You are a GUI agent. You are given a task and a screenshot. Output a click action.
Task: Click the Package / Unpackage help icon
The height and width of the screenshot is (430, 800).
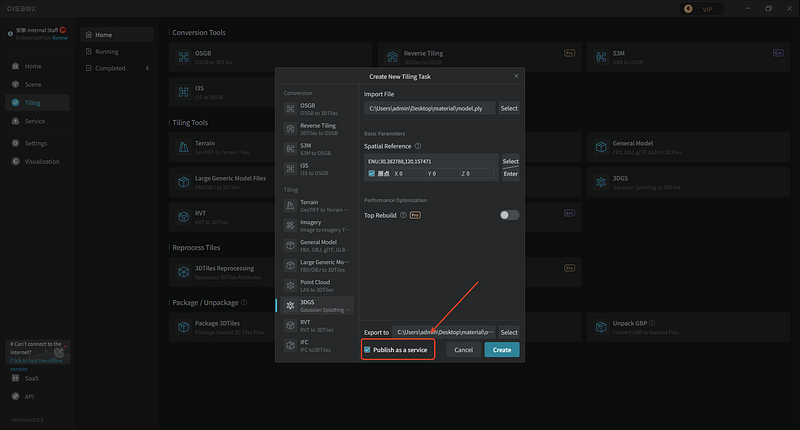244,302
